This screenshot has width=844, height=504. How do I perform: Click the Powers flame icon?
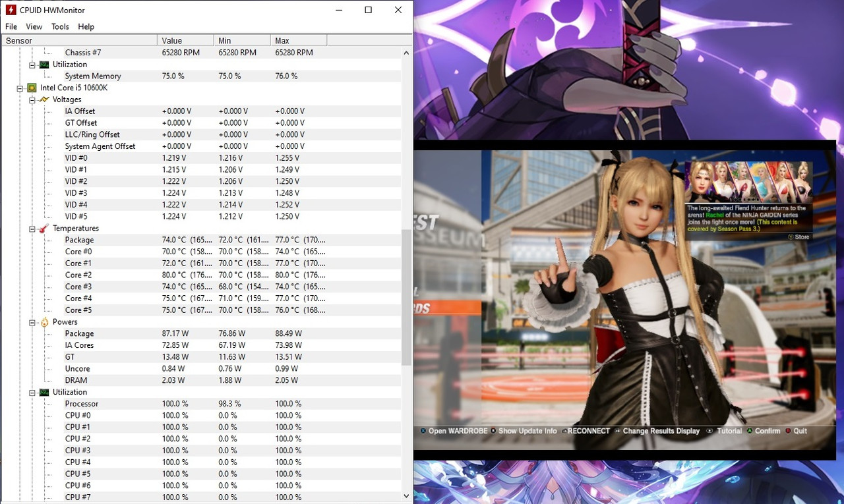click(x=44, y=322)
